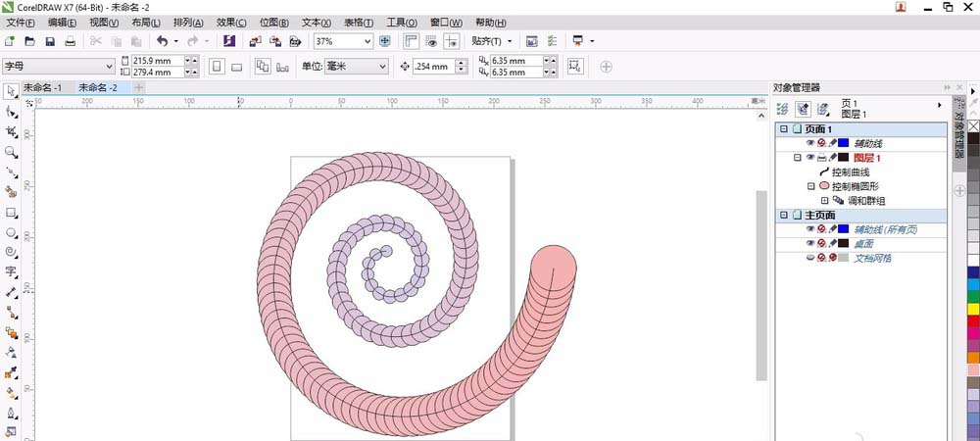Open the 文件(F) menu
This screenshot has width=980, height=441.
[21, 23]
